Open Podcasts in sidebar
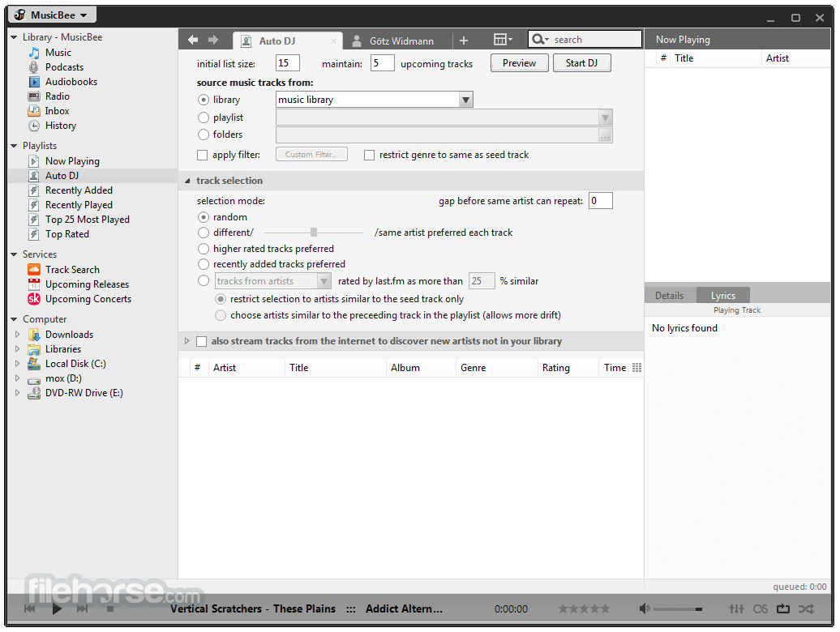This screenshot has height=632, width=840. [64, 67]
